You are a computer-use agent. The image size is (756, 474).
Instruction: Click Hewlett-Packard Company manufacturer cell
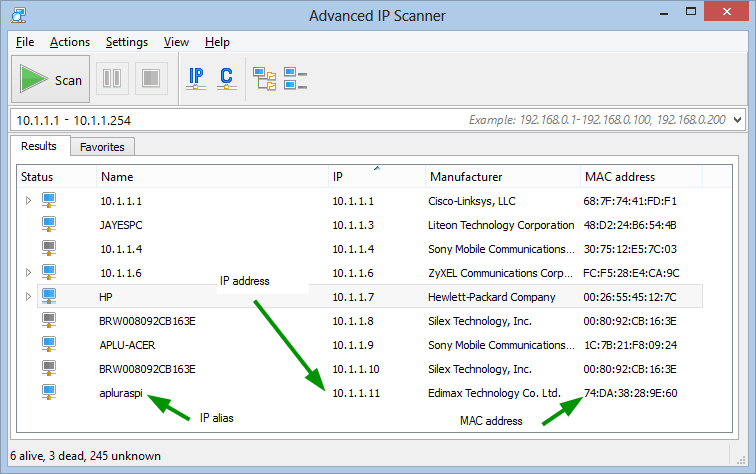491,297
